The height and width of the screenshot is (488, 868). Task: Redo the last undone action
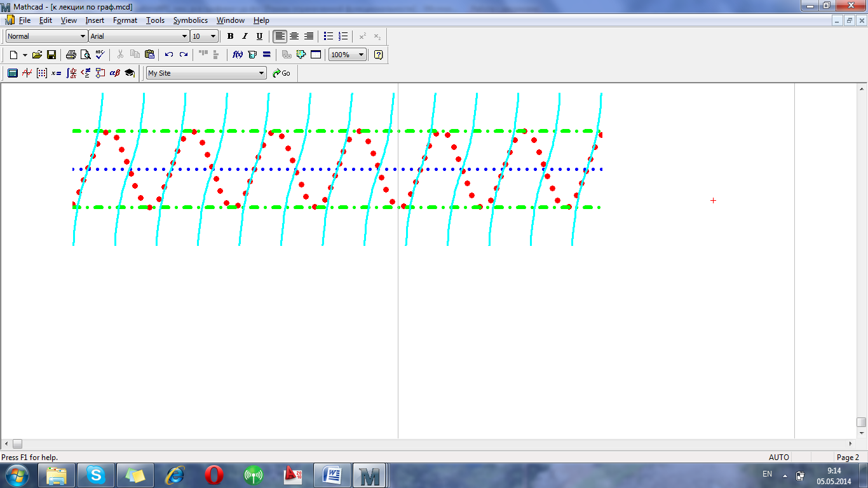[184, 55]
